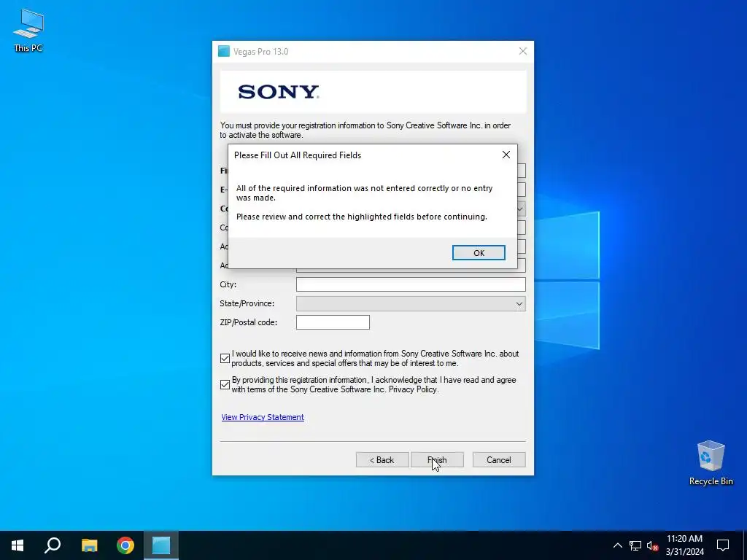This screenshot has width=747, height=560.
Task: Toggle privacy policy acknowledgment checkbox
Action: 225,385
